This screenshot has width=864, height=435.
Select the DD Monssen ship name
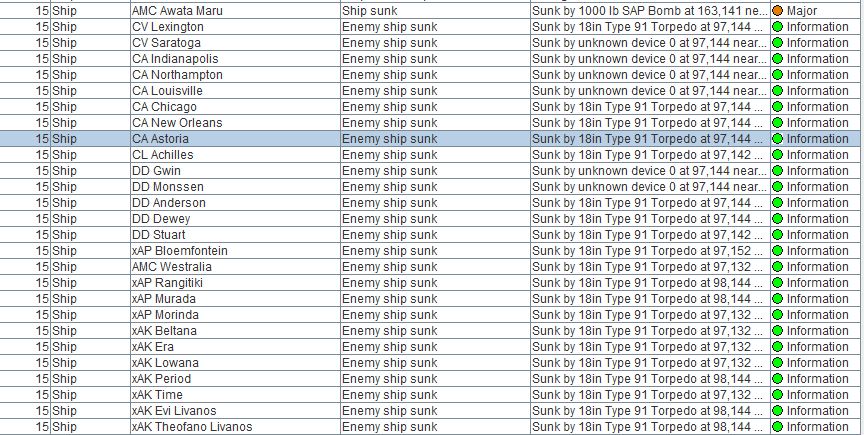point(168,186)
